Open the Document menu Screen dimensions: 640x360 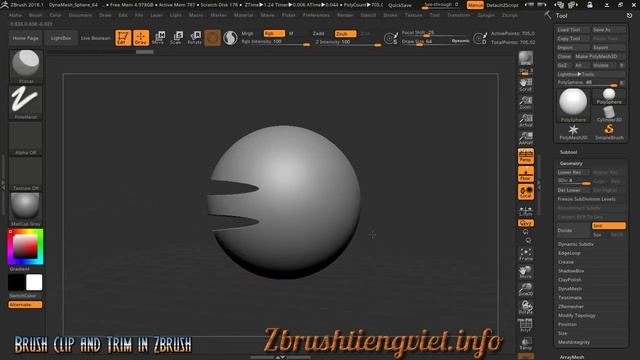(80, 15)
